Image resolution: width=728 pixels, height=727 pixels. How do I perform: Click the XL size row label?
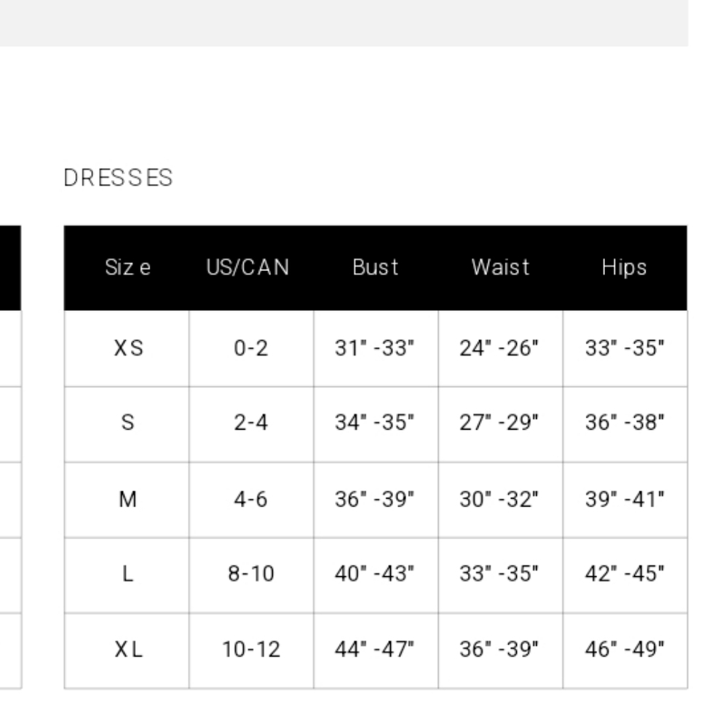point(127,651)
